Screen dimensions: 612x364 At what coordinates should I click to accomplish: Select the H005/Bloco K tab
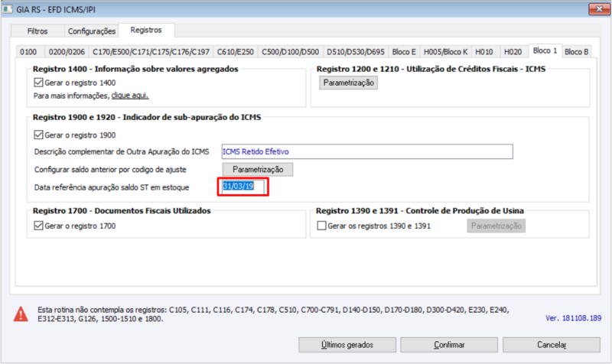point(446,52)
